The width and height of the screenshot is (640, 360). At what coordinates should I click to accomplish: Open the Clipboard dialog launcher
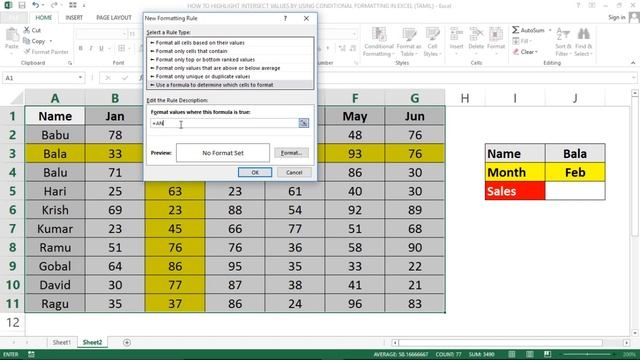tap(70, 63)
